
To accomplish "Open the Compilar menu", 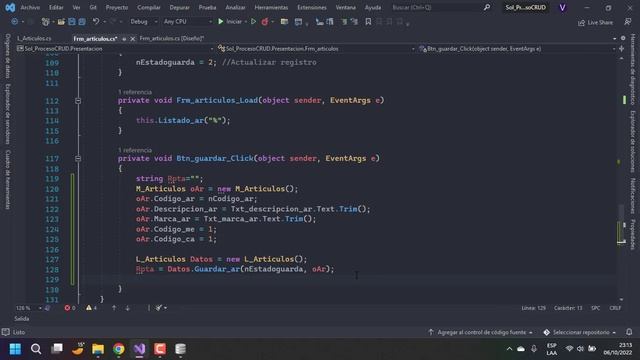I will [149, 7].
